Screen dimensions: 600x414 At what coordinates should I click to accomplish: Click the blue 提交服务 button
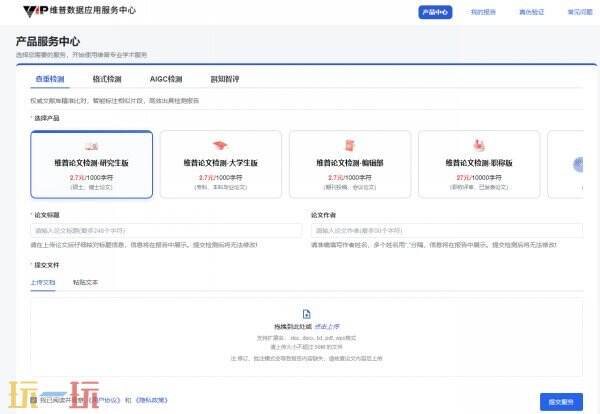pos(561,402)
